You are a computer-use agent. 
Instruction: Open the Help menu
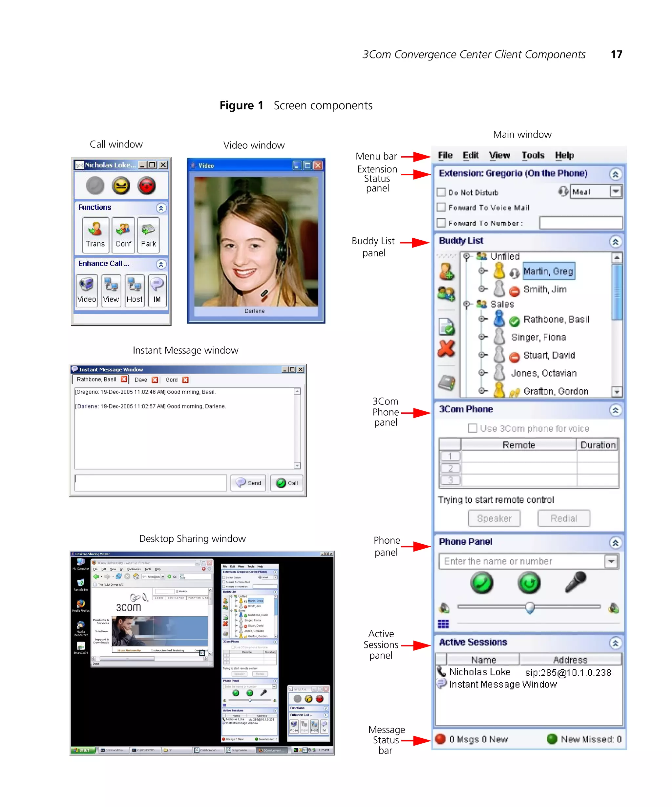pyautogui.click(x=564, y=155)
